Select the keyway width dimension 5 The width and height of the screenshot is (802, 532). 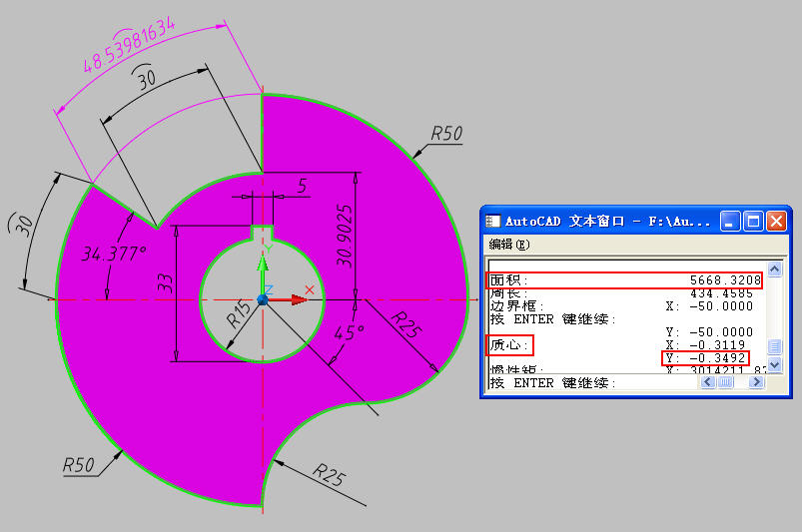(303, 186)
